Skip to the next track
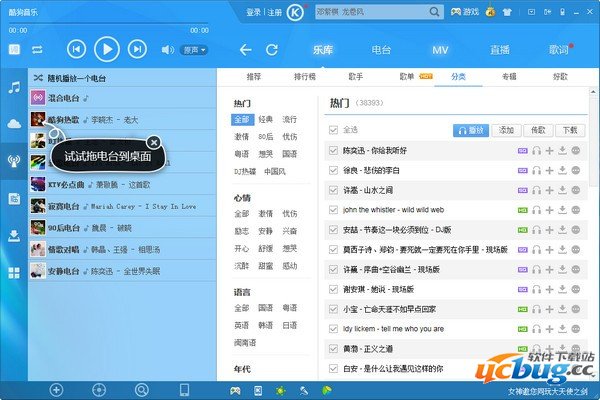This screenshot has width=600, height=400. 137,49
